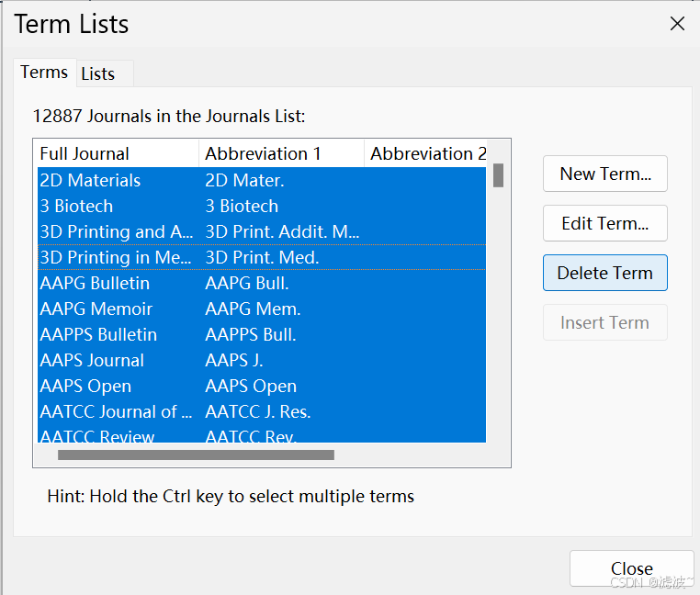This screenshot has width=700, height=595.
Task: Click the New Term button
Action: click(x=604, y=174)
